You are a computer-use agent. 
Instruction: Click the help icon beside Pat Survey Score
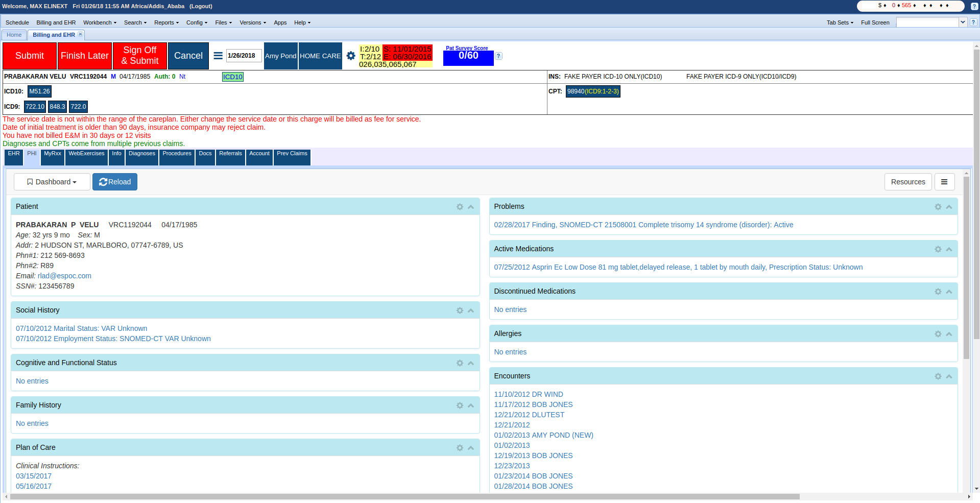pos(499,56)
